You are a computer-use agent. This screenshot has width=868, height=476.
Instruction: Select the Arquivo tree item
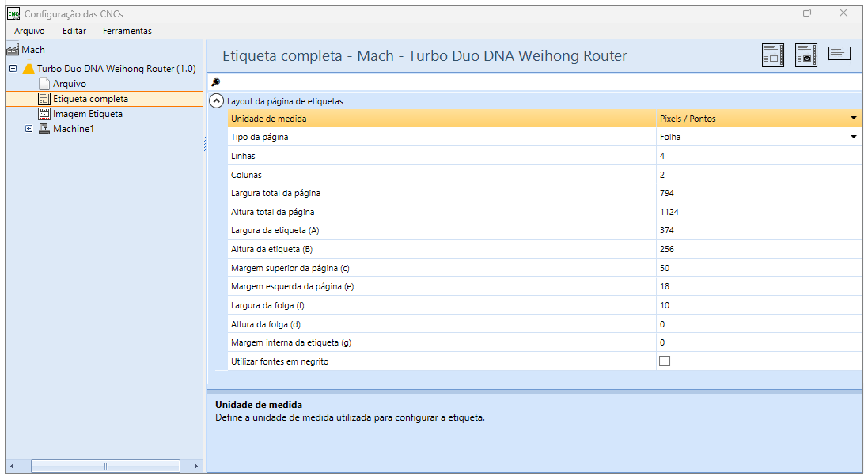pyautogui.click(x=70, y=84)
